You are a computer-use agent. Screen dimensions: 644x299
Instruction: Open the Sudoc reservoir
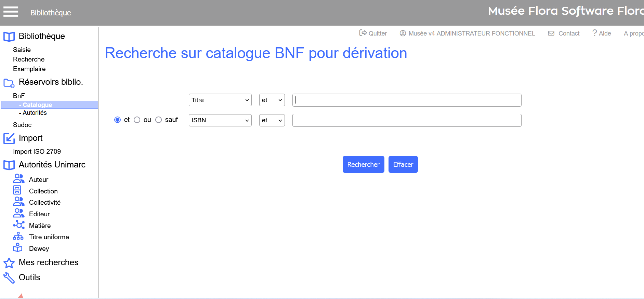point(22,125)
